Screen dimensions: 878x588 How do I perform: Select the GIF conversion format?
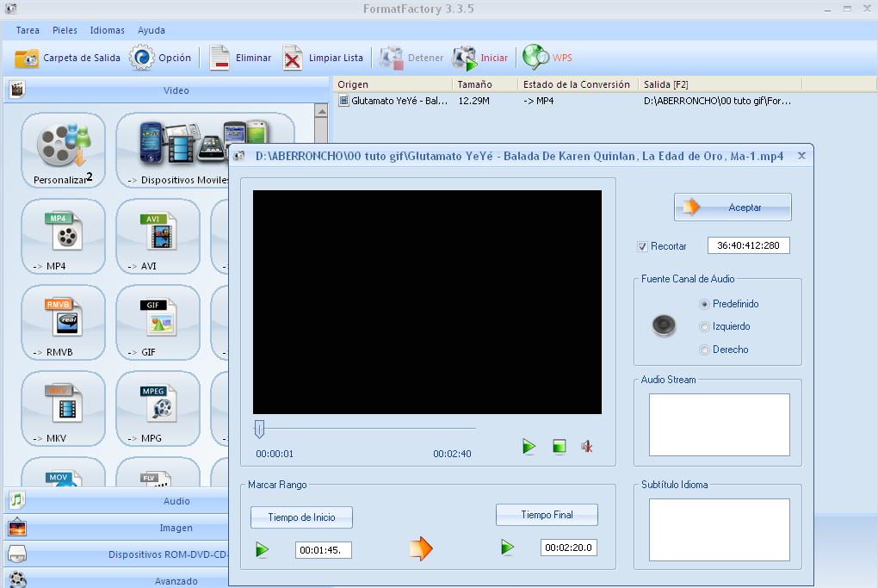pyautogui.click(x=158, y=322)
